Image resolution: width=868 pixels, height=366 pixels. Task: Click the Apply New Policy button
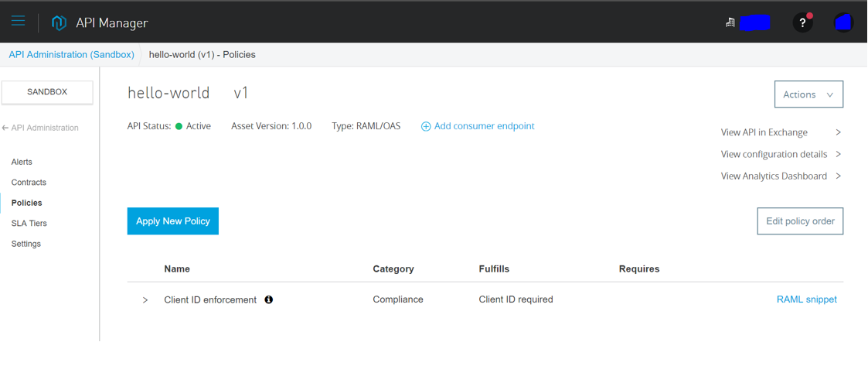click(172, 221)
